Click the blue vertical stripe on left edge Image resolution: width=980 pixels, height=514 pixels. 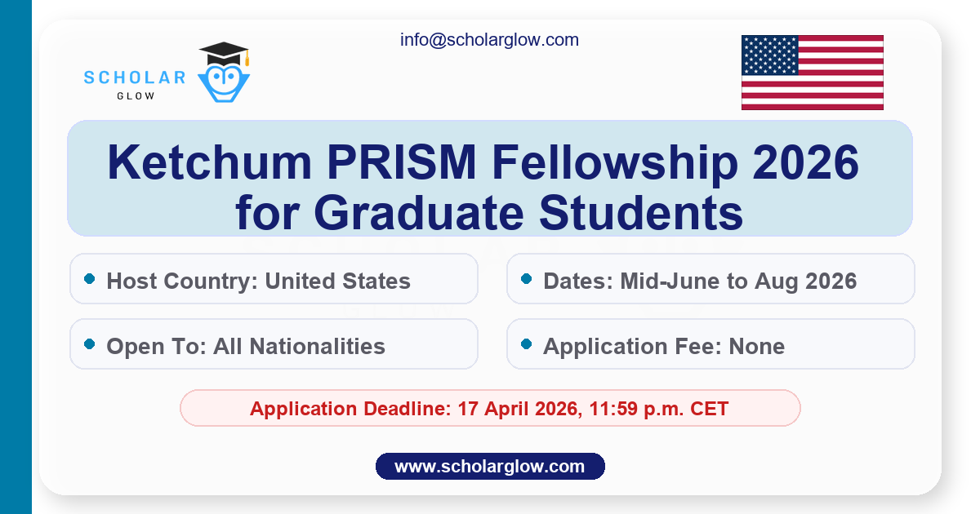pyautogui.click(x=16, y=257)
